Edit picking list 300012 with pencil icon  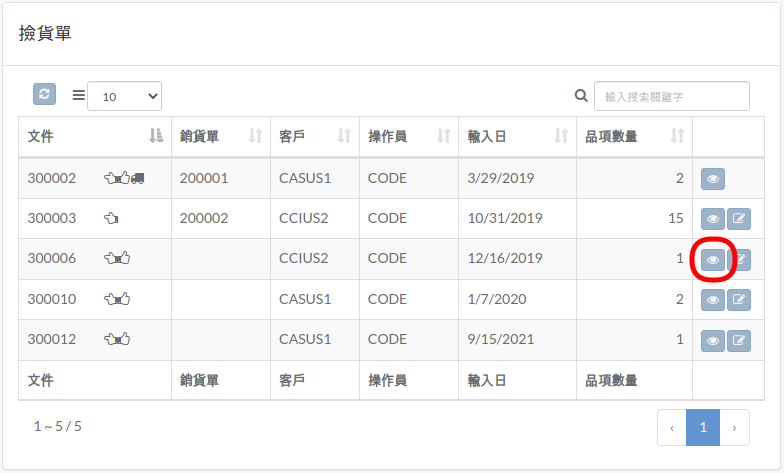[739, 340]
